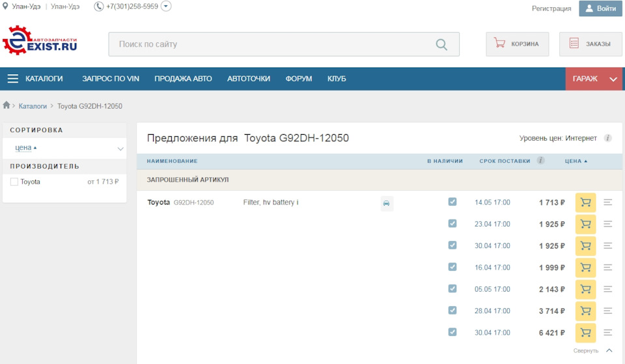625x364 pixels.
Task: Open details menu for 2 143 ₽ offer
Action: click(608, 289)
